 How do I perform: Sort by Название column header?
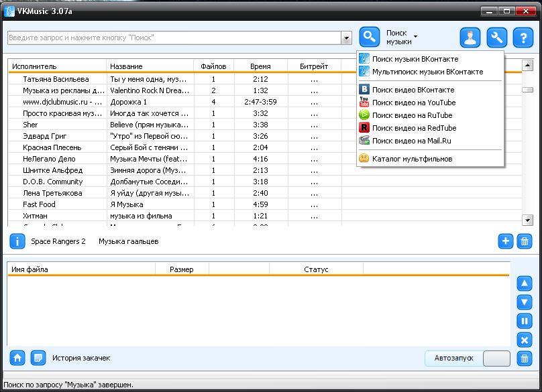point(150,66)
